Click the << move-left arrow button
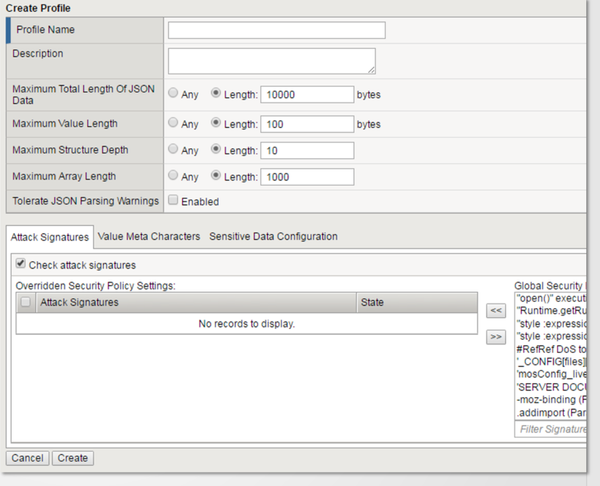Screen dimensions: 600x486 tap(495, 311)
